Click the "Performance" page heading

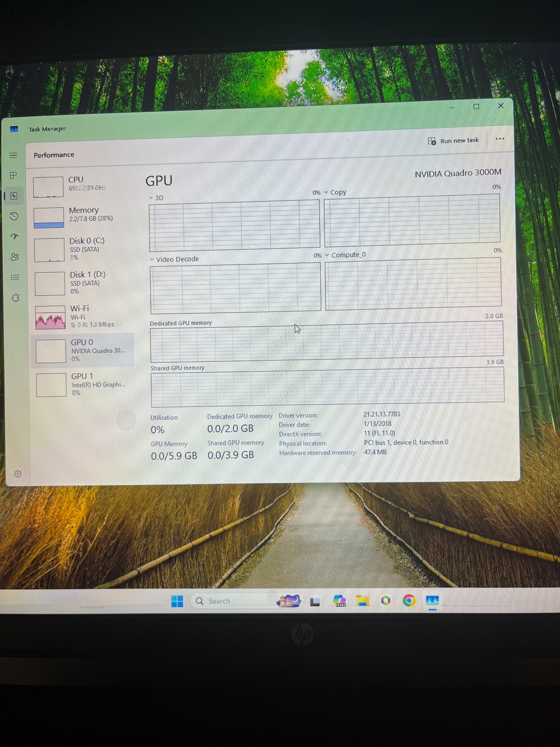[54, 155]
